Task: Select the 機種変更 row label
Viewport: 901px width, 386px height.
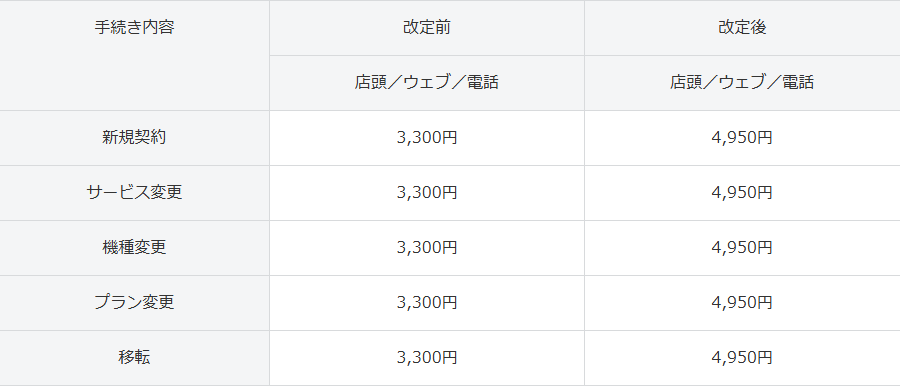Action: tap(134, 248)
